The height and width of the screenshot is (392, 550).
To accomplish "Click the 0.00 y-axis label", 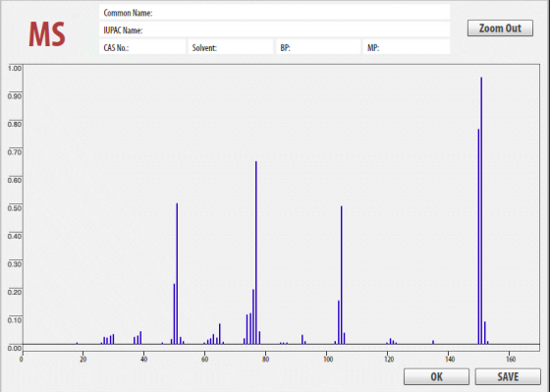I will coord(15,348).
